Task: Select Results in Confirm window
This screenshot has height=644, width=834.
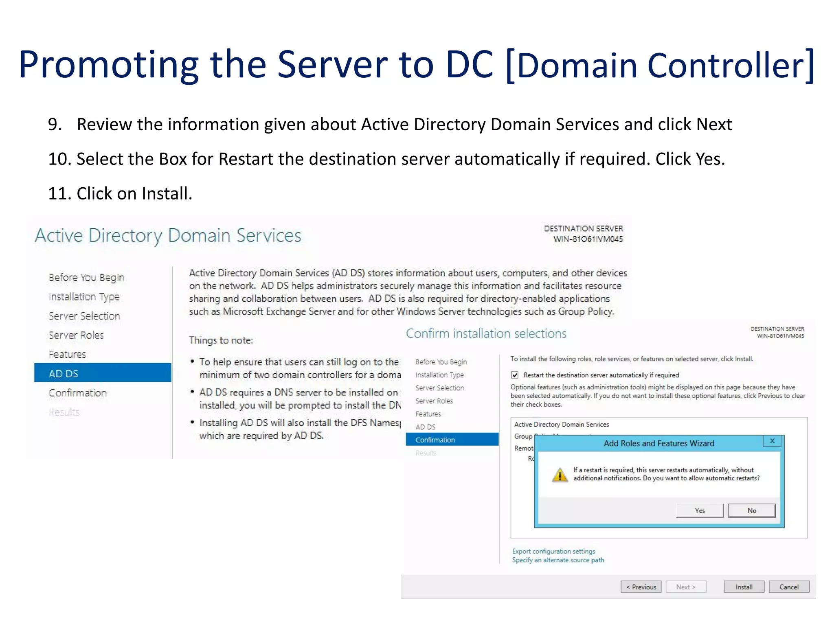Action: [426, 453]
